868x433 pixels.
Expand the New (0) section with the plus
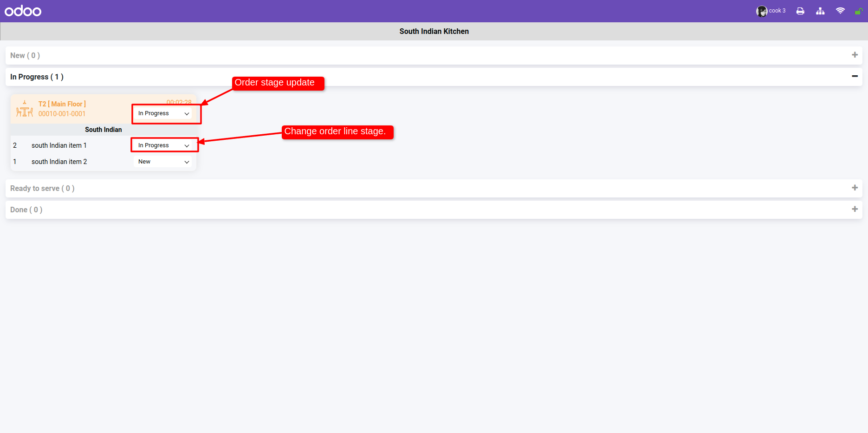click(x=855, y=55)
